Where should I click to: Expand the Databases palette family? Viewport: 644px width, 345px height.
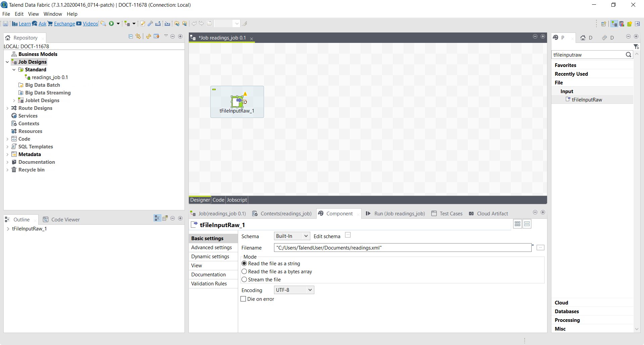point(567,312)
